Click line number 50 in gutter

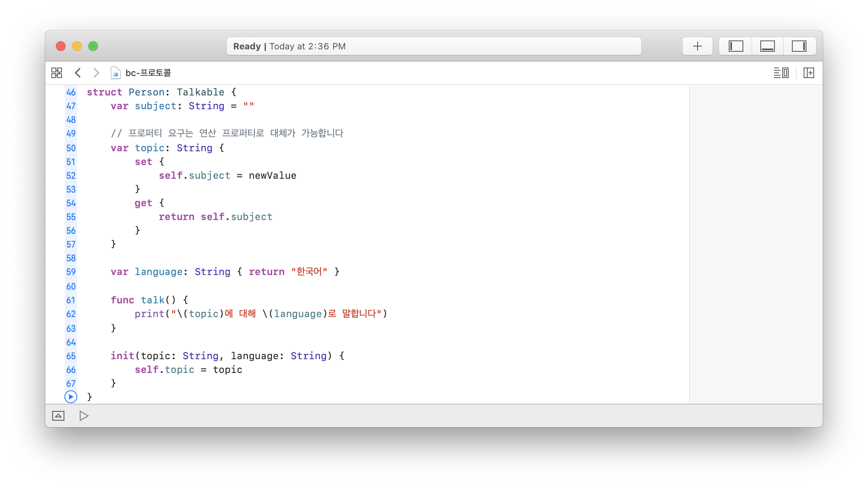(x=71, y=148)
